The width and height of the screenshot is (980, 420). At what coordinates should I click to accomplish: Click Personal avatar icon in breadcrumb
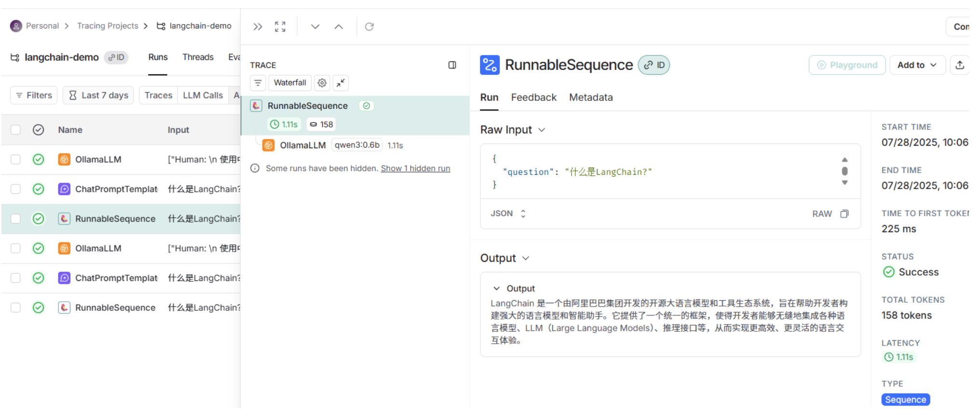(x=16, y=26)
